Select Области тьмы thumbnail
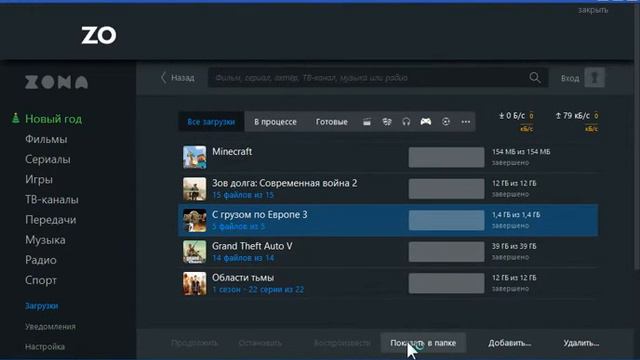Viewport: 640px width, 360px height. [194, 283]
